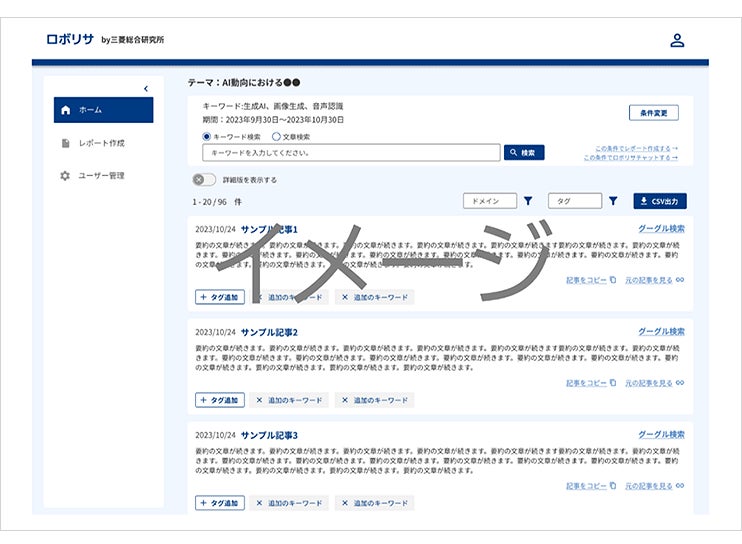The width and height of the screenshot is (742, 544).
Task: Click タグ追加 under サンプル記事2
Action: 220,400
